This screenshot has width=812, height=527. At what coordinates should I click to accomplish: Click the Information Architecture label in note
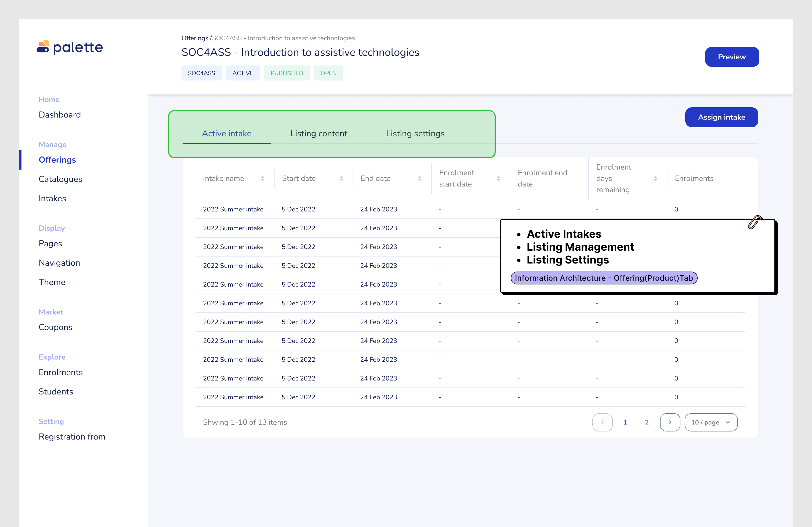(x=604, y=278)
